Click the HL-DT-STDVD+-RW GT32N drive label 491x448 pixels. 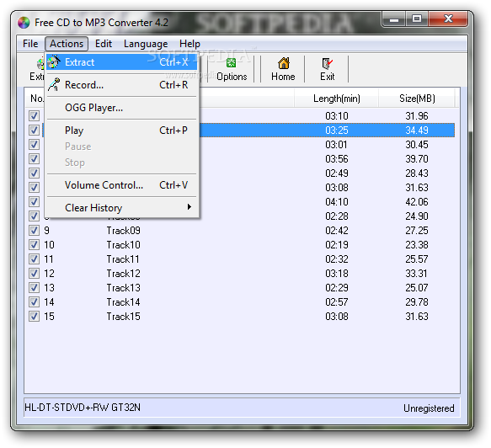(x=83, y=408)
